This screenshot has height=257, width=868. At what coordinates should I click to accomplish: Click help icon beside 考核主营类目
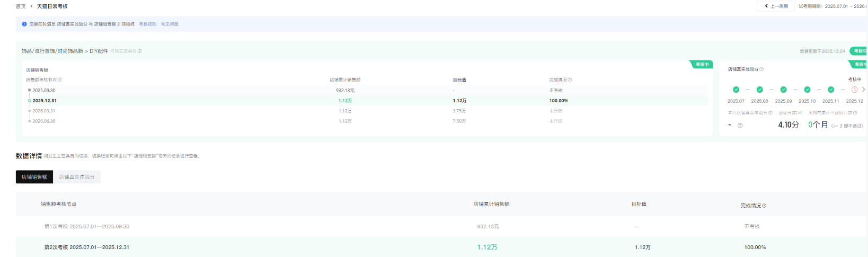point(140,51)
